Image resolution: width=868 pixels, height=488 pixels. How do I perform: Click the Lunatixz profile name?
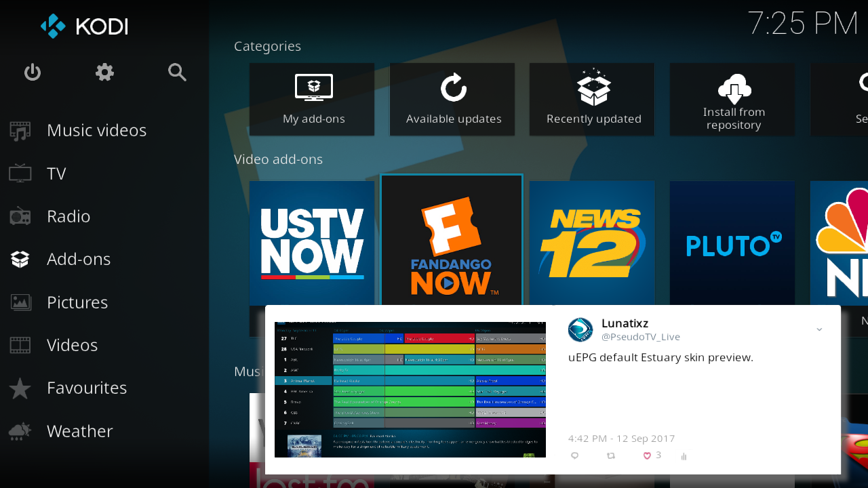[x=625, y=323]
